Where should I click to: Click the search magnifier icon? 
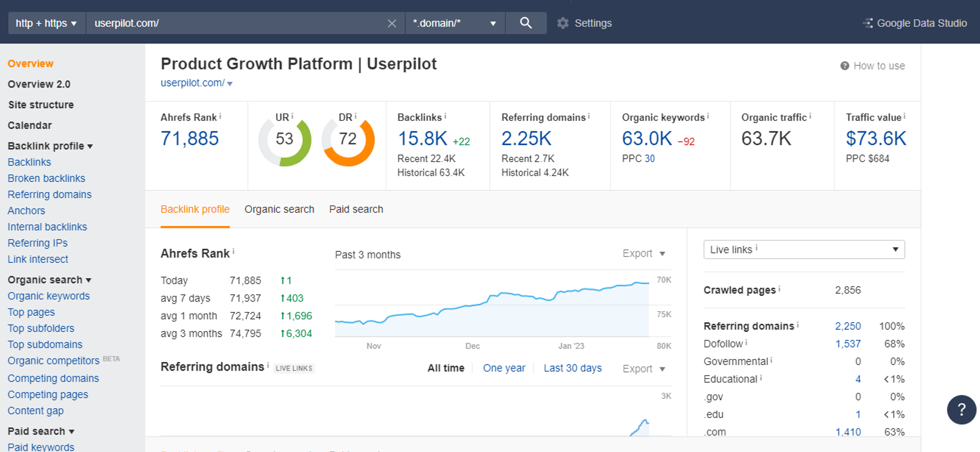[526, 23]
